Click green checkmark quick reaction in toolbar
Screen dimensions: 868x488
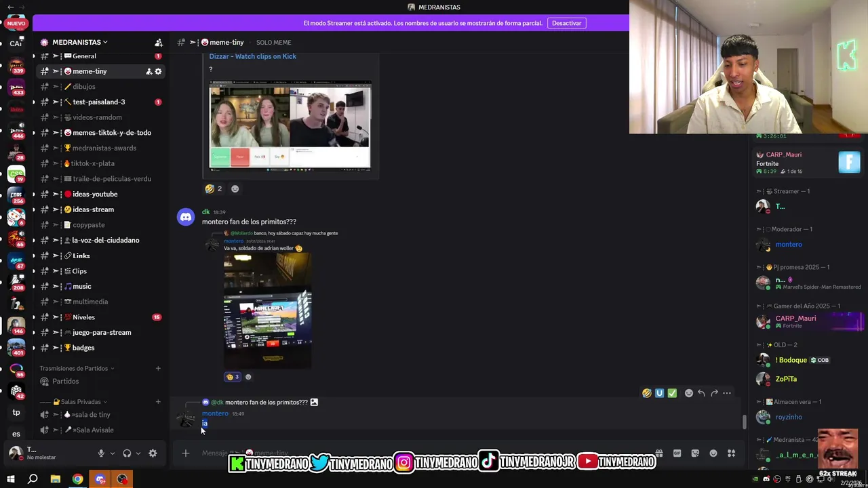672,393
